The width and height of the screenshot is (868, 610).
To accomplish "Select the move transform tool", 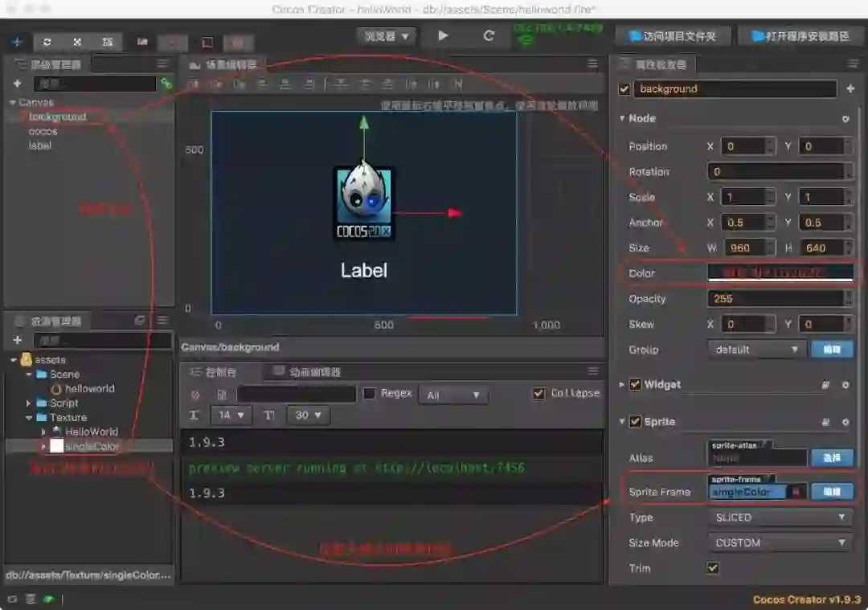I will pyautogui.click(x=17, y=42).
